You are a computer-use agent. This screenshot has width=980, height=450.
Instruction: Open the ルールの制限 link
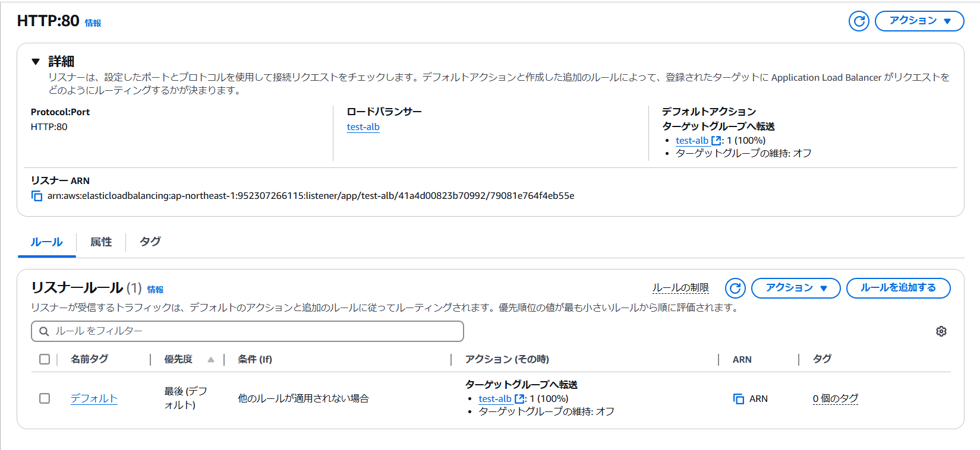point(680,288)
